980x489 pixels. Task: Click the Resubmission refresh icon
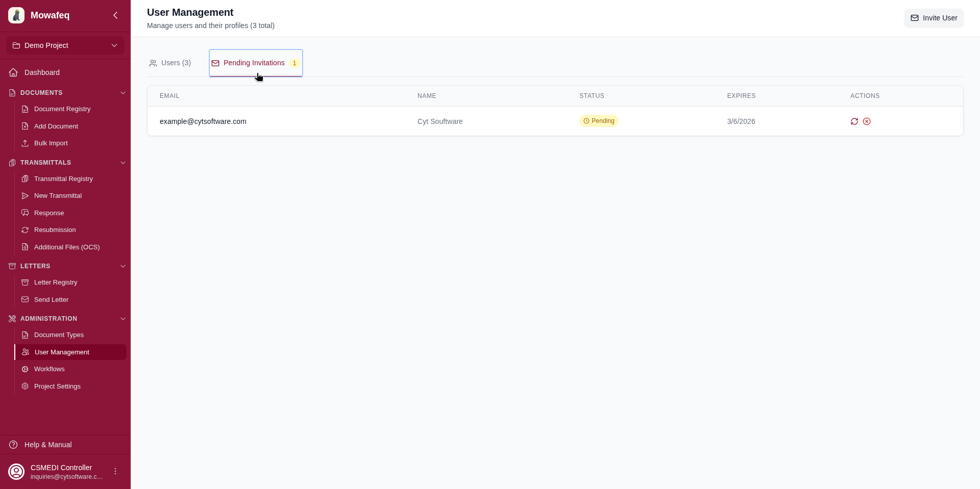[24, 229]
